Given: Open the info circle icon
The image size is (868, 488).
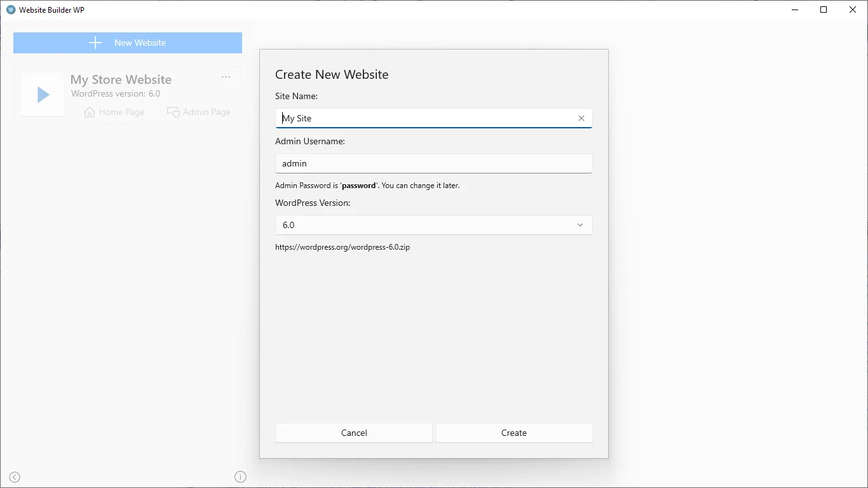Looking at the screenshot, I should tap(240, 477).
